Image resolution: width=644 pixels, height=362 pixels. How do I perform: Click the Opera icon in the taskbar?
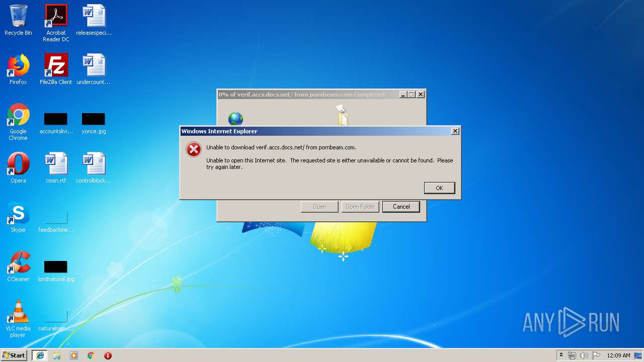[108, 355]
